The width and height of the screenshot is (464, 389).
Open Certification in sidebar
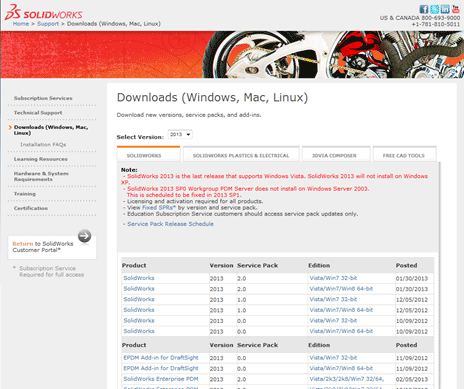(31, 208)
